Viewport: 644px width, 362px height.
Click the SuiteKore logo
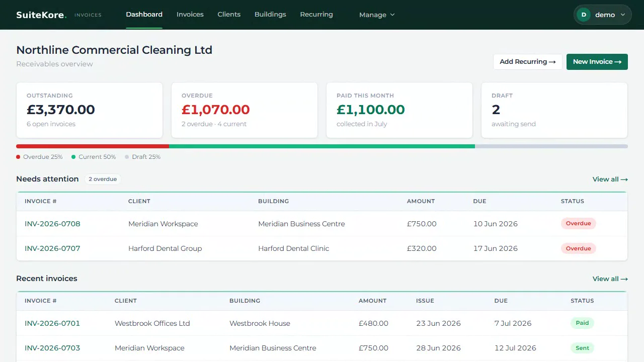[41, 15]
